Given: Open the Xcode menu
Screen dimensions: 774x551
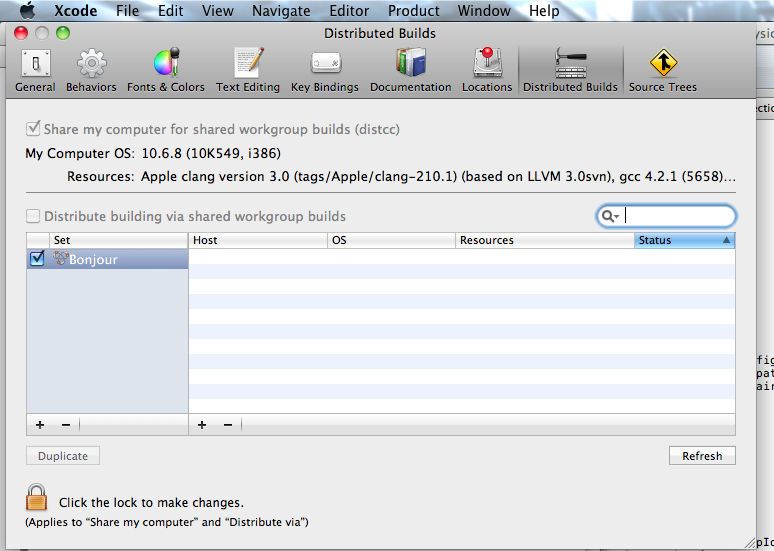Looking at the screenshot, I should tap(76, 10).
